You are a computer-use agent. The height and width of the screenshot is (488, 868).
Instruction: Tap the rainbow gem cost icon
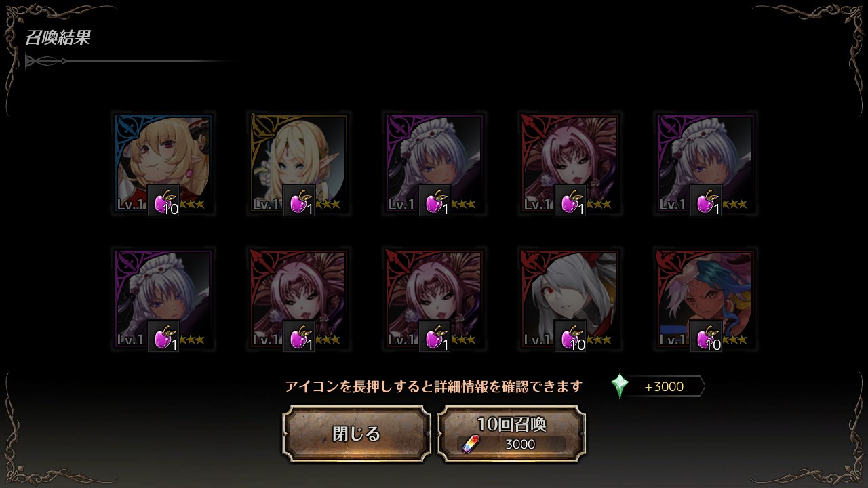471,444
